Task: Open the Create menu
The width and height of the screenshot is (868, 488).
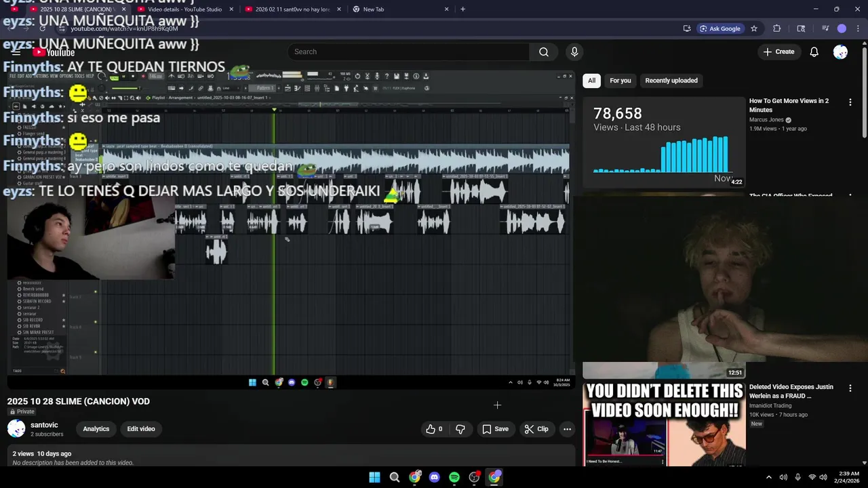Action: [x=778, y=52]
